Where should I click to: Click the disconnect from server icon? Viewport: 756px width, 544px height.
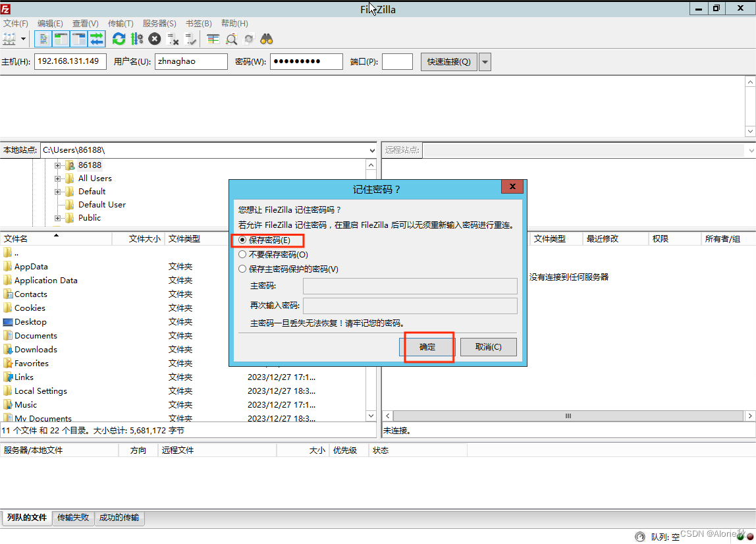173,39
